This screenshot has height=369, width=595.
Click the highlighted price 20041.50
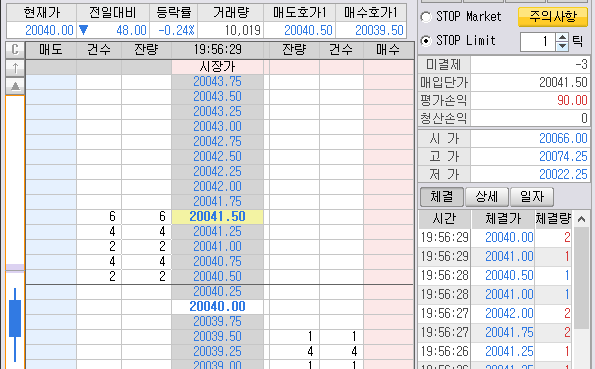point(217,216)
